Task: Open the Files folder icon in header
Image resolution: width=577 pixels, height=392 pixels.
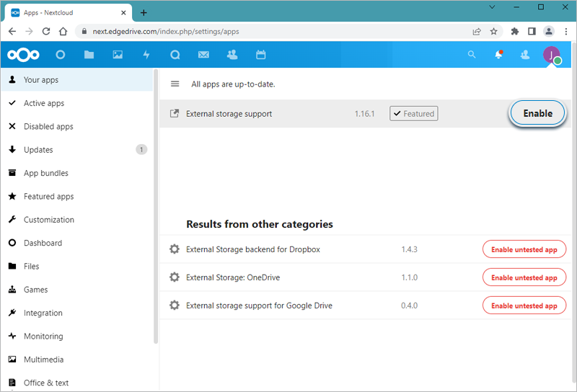Action: [89, 55]
